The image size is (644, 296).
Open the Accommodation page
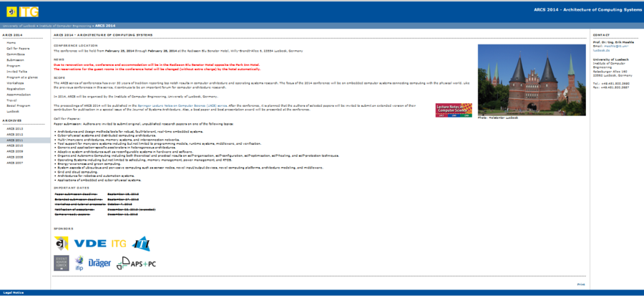click(17, 95)
